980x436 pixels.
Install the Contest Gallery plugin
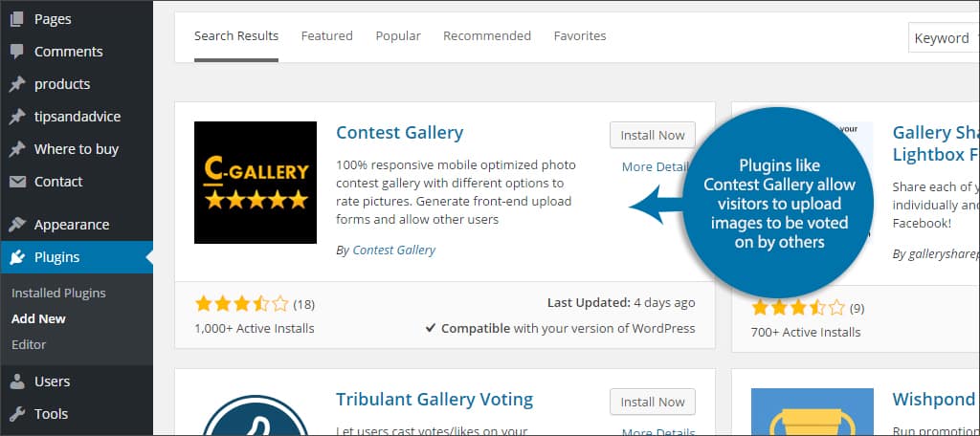tap(653, 135)
